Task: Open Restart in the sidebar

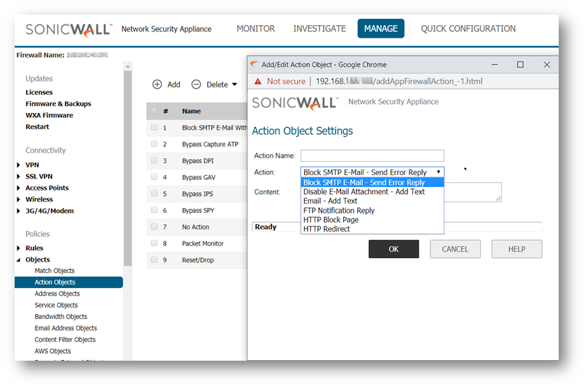Action: click(37, 127)
